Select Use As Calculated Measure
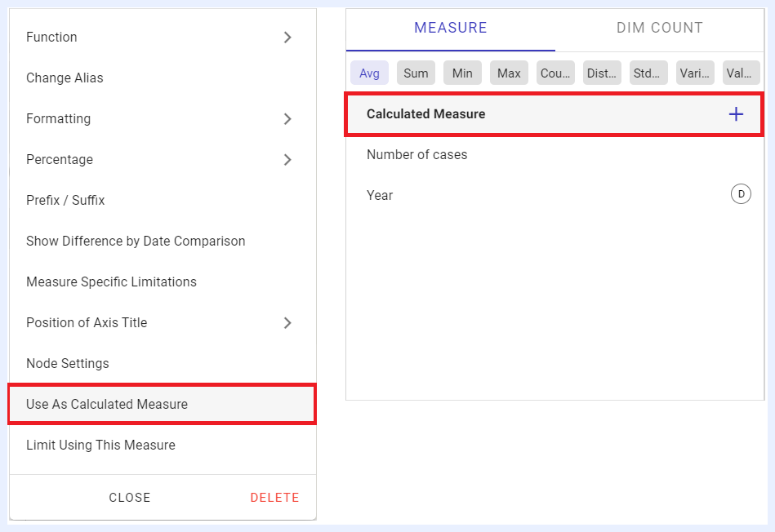The width and height of the screenshot is (775, 532). 163,404
